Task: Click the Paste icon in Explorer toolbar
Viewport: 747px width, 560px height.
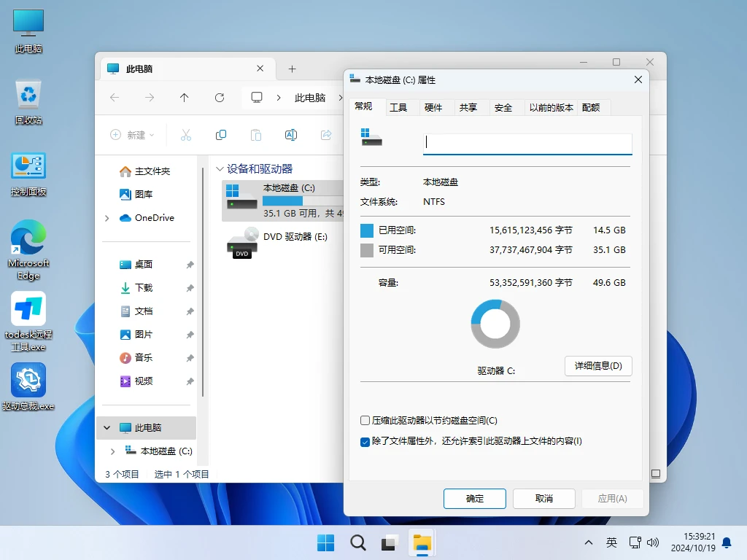Action: pyautogui.click(x=256, y=135)
